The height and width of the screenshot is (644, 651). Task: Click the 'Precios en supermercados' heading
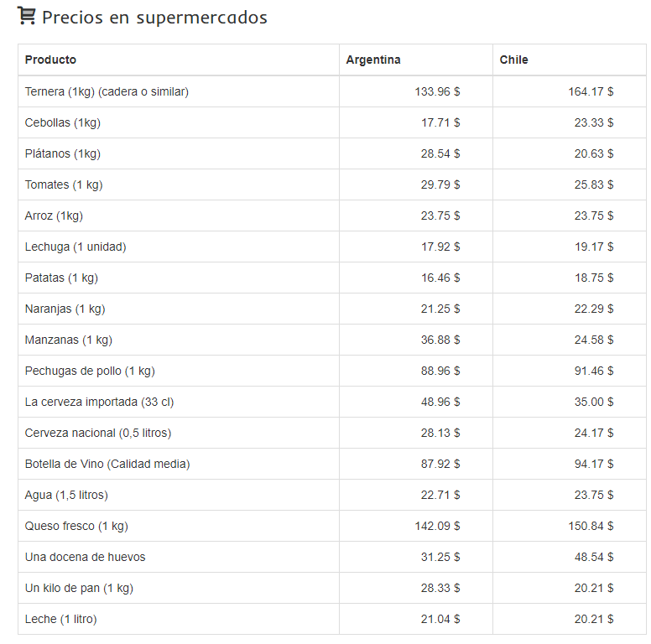tap(154, 18)
